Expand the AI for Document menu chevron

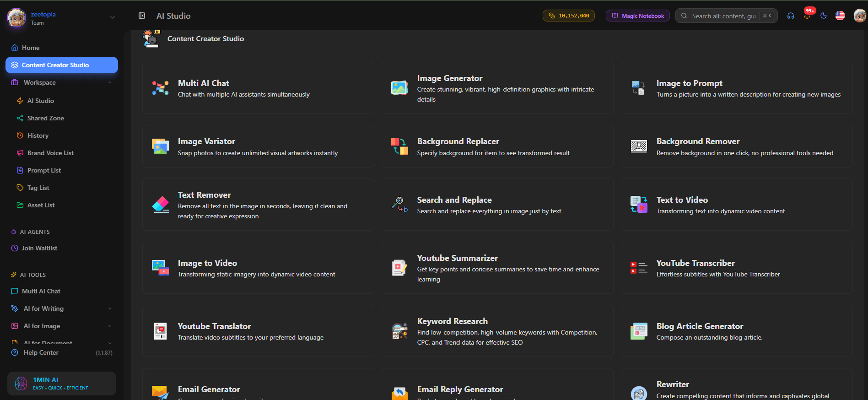click(x=110, y=343)
